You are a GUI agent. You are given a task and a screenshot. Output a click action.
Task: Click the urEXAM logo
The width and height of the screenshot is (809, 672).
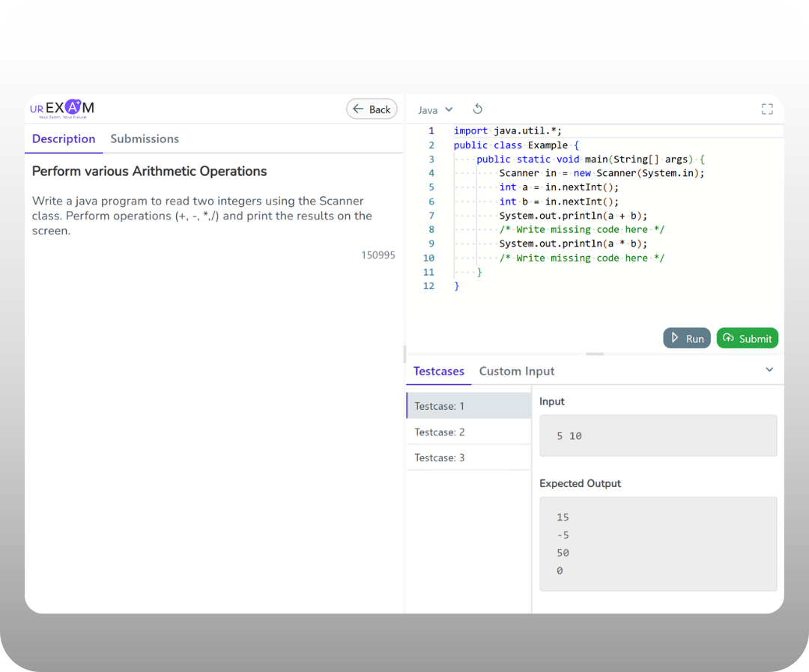click(62, 109)
